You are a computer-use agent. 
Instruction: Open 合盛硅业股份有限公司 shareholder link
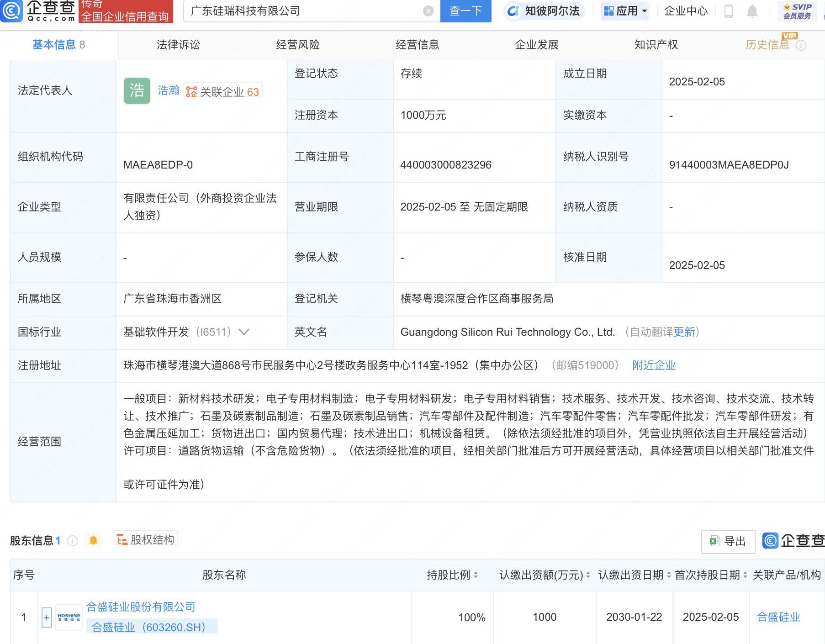141,607
